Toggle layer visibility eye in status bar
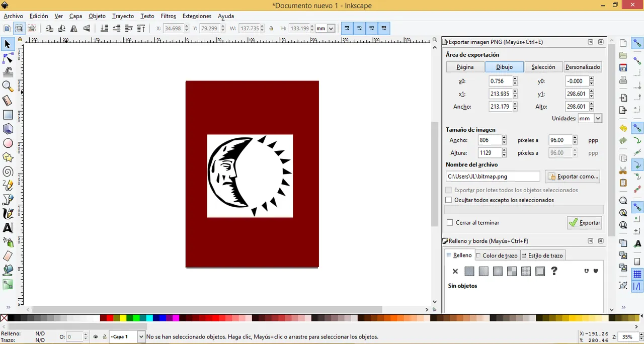 click(x=96, y=336)
